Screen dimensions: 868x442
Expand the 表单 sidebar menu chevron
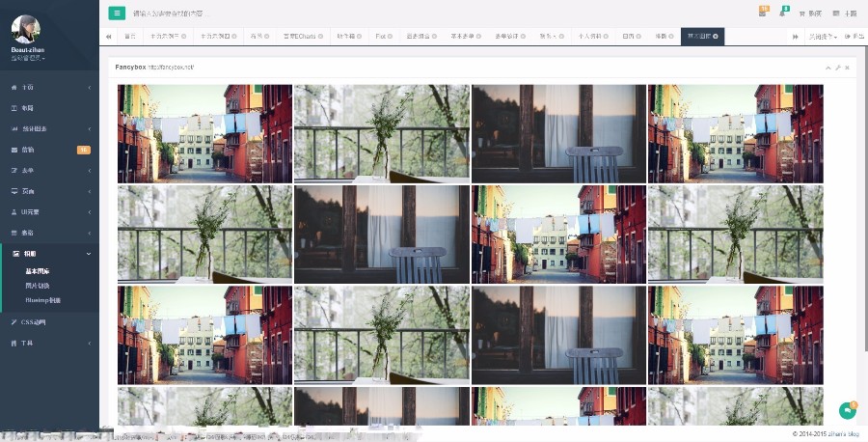pos(89,171)
